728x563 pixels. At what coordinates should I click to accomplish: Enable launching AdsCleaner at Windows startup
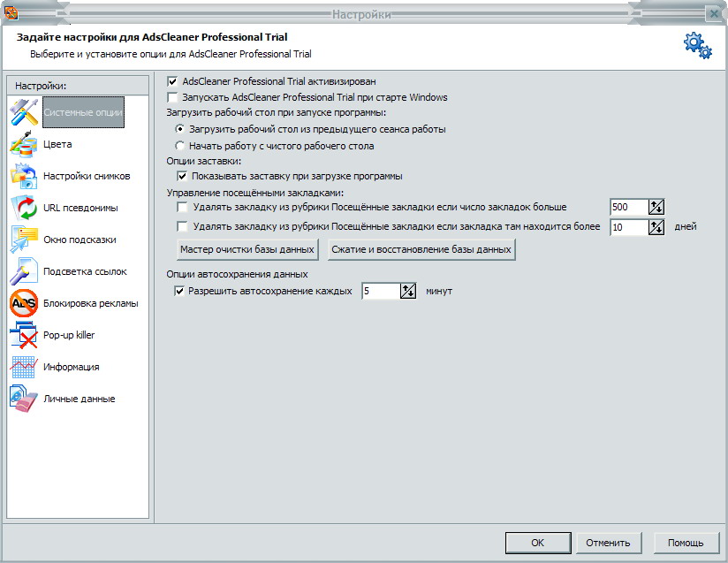click(x=172, y=97)
